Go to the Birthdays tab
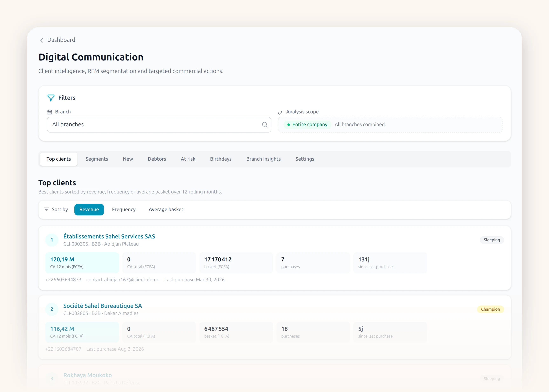The width and height of the screenshot is (549, 392). pos(221,159)
